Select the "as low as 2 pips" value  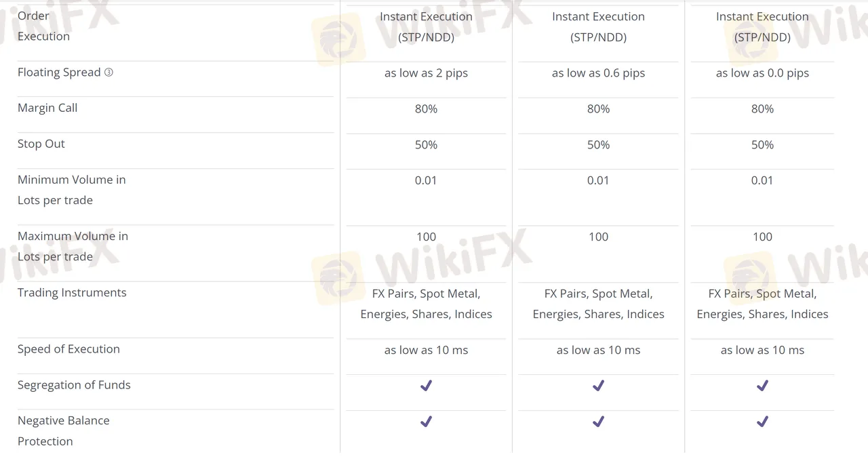point(426,73)
